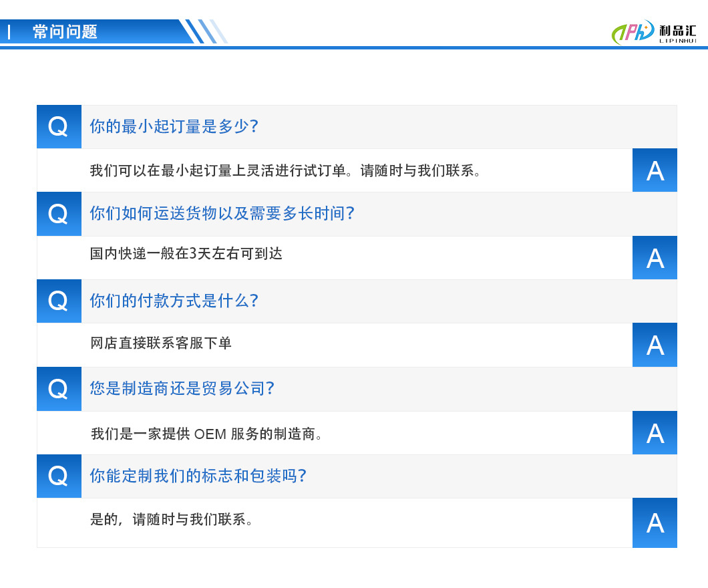Click the A icon for the final answer
This screenshot has height=588, width=708.
point(655,523)
